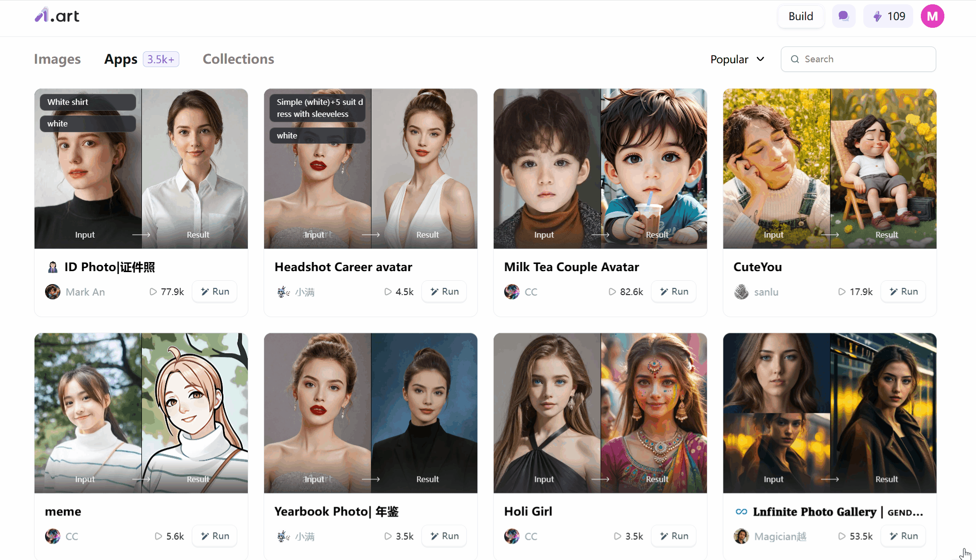Image resolution: width=976 pixels, height=560 pixels.
Task: Click the user avatar icon top right
Action: point(932,15)
